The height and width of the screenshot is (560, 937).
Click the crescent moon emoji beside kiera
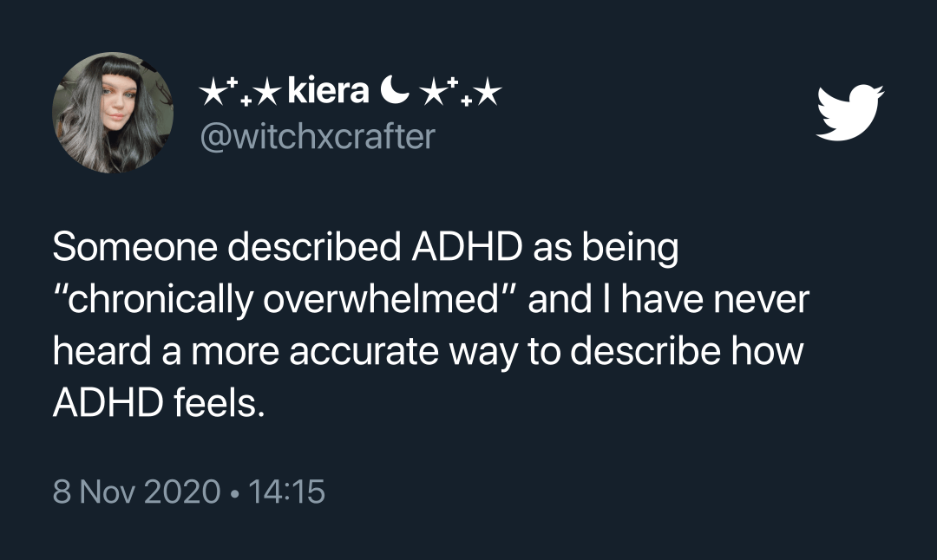(x=395, y=92)
